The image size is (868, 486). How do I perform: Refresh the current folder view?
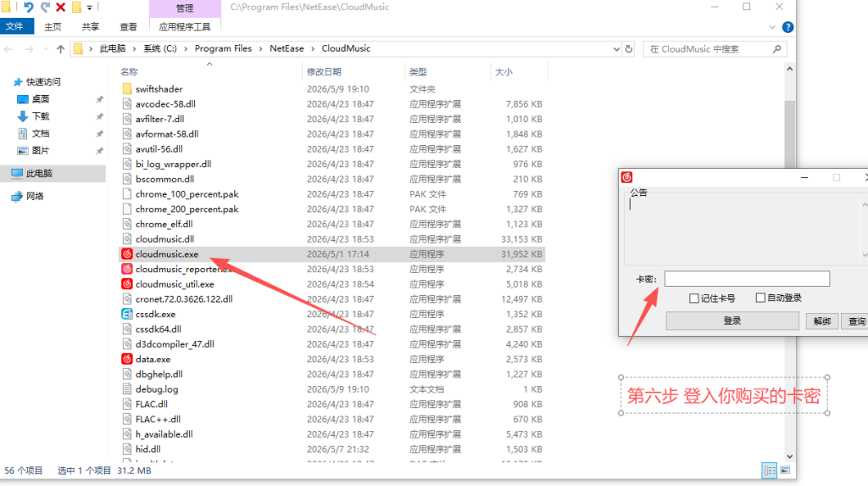point(629,48)
